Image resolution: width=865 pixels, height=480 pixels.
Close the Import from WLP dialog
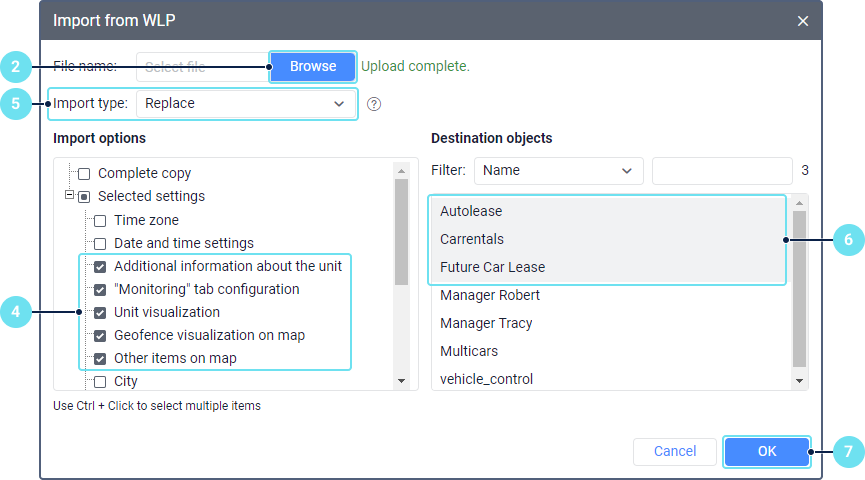click(802, 21)
